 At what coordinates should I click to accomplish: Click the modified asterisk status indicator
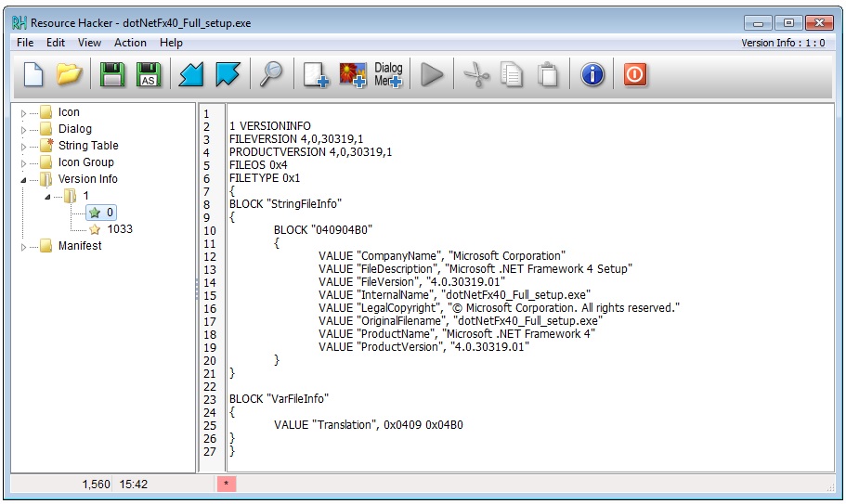pyautogui.click(x=226, y=484)
